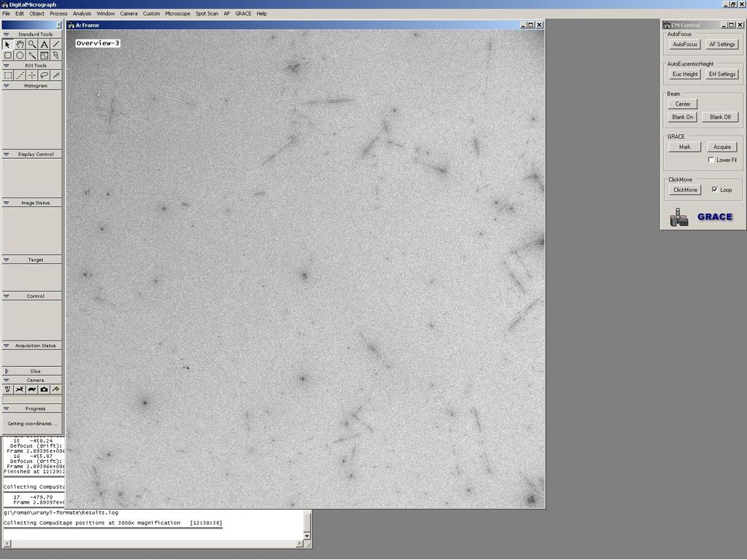The image size is (747, 560).
Task: Click the GRACE Mark button
Action: pos(684,147)
